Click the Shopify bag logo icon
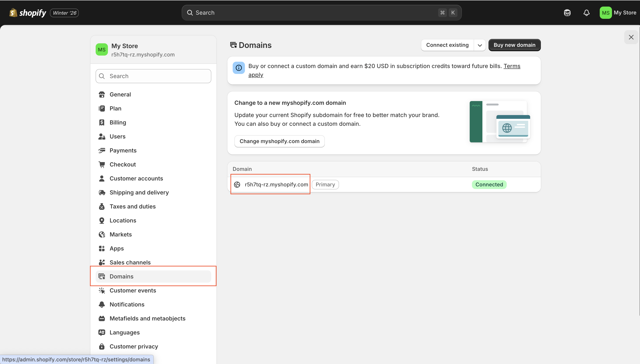The image size is (640, 364). pyautogui.click(x=13, y=12)
